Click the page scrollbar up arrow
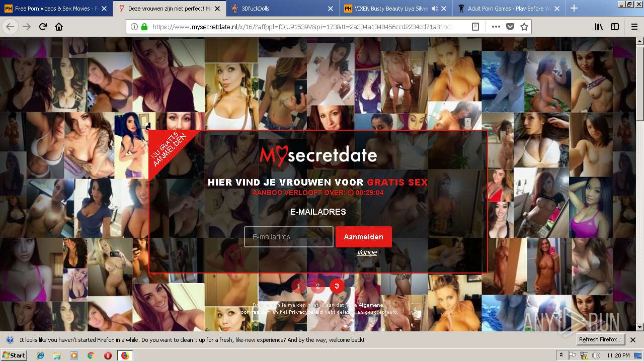The width and height of the screenshot is (644, 362). tap(639, 41)
